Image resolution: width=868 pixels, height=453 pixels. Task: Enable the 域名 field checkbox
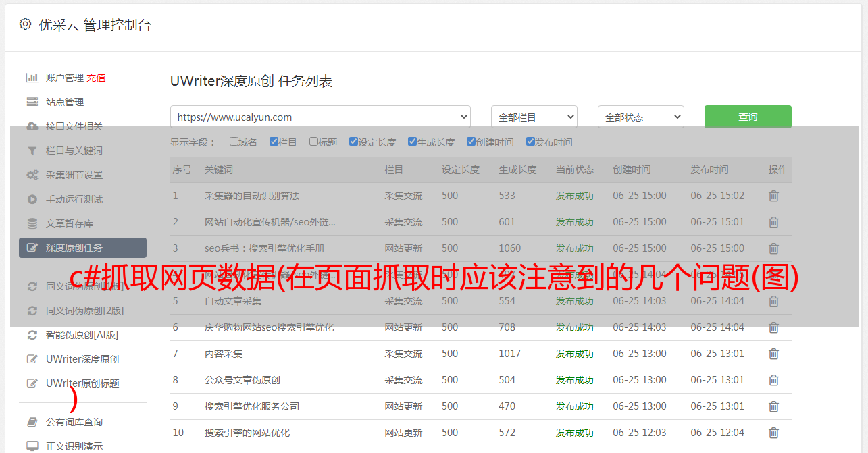click(x=234, y=142)
